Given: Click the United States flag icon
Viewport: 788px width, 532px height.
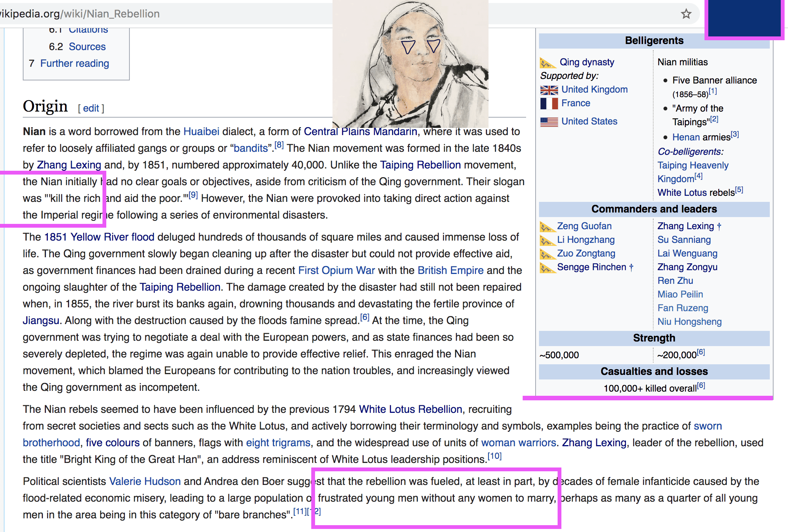Looking at the screenshot, I should click(x=549, y=121).
